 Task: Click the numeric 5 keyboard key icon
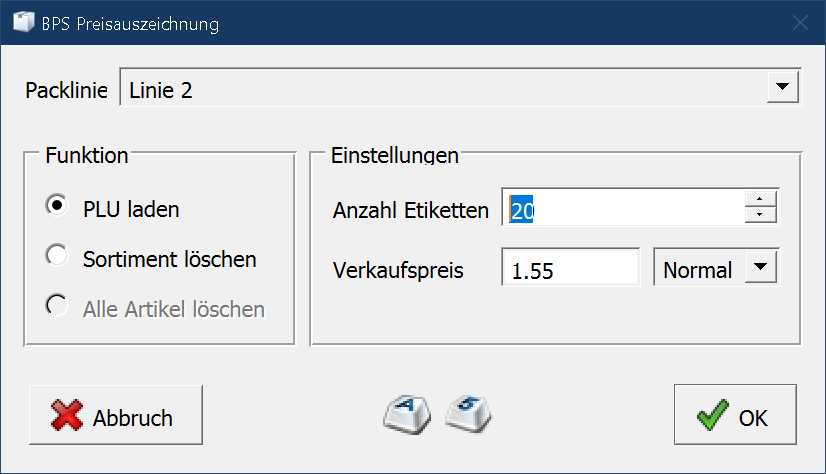coord(468,411)
